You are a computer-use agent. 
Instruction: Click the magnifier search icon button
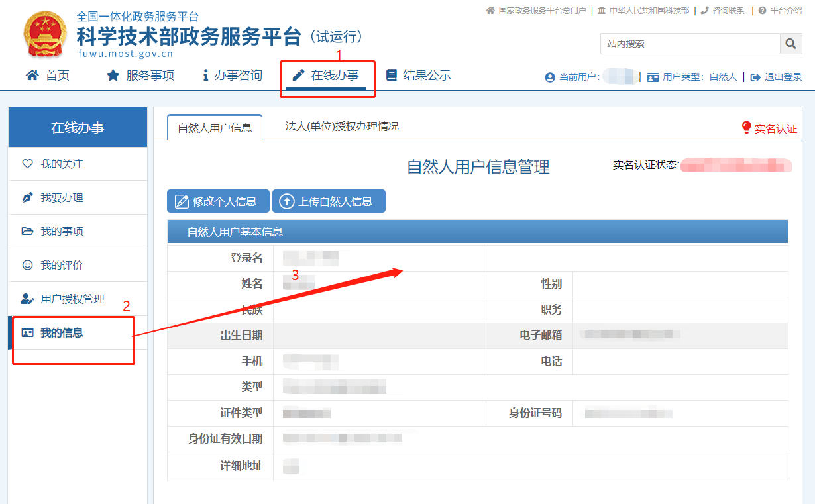click(790, 44)
